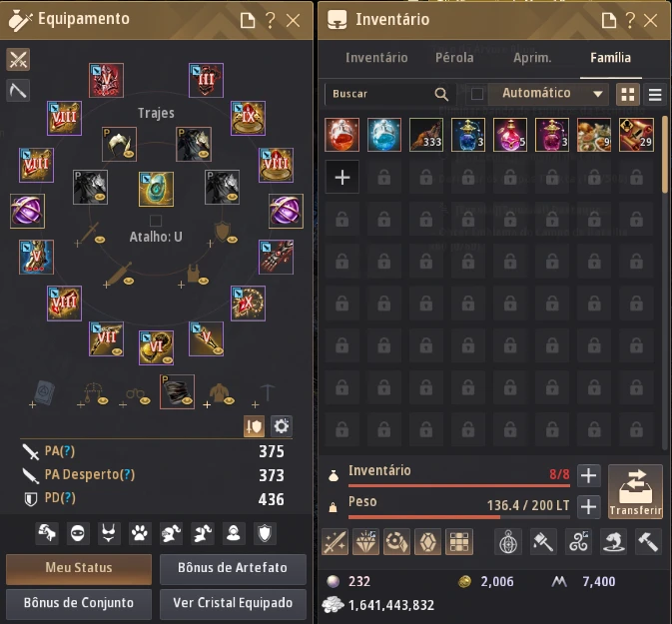Click the hammer icon in bottom toolbar
672x624 pixels.
[x=648, y=542]
